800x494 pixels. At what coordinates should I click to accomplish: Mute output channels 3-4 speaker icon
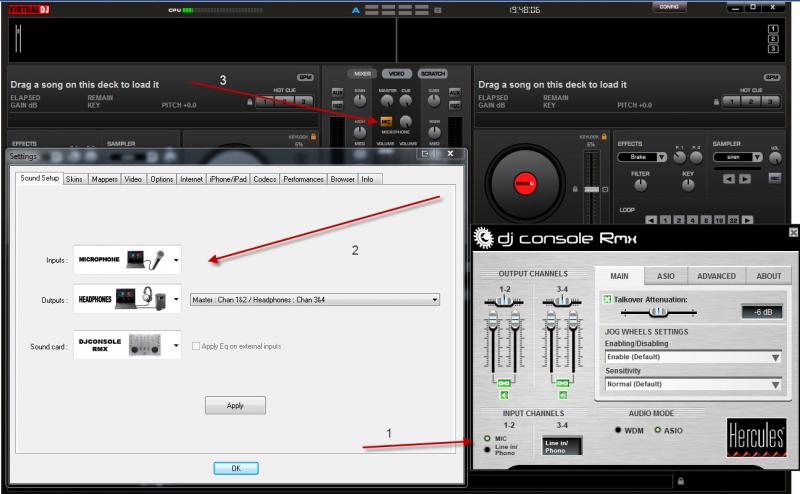pos(562,395)
